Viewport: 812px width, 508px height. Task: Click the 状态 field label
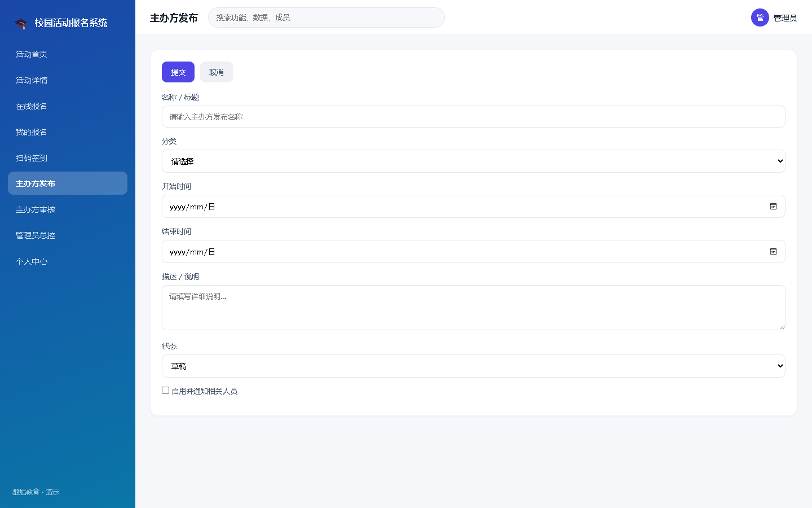point(169,346)
